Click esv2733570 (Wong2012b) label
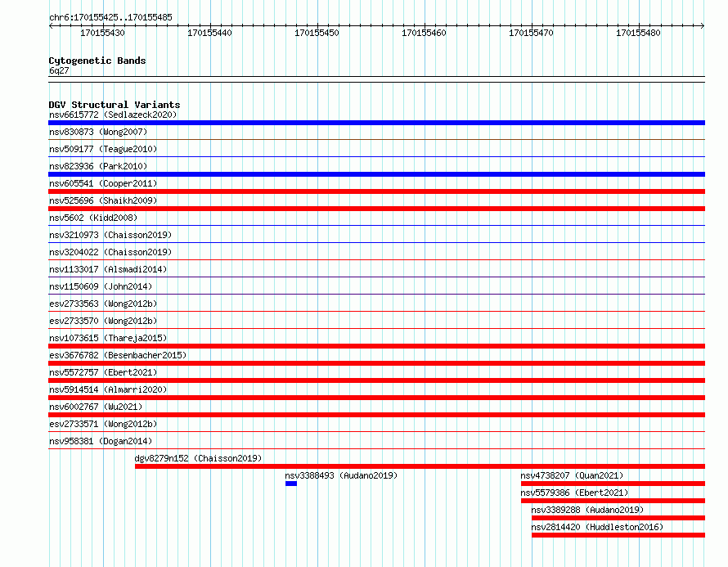The image size is (728, 567). (x=103, y=321)
